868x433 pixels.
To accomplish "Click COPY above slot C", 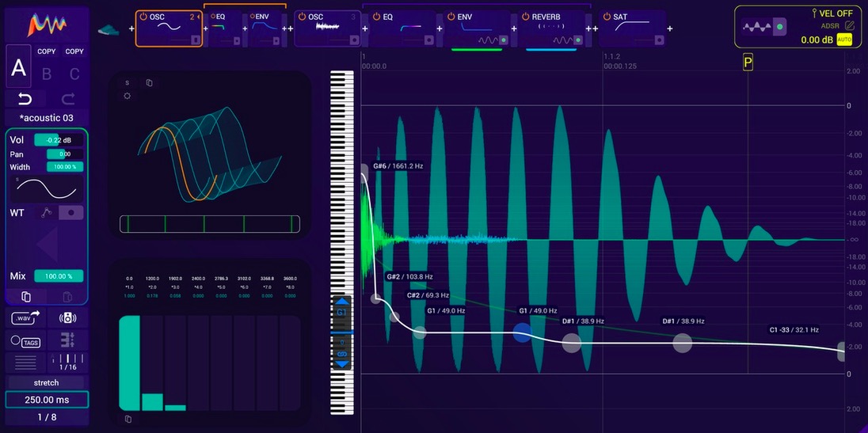I will click(74, 51).
